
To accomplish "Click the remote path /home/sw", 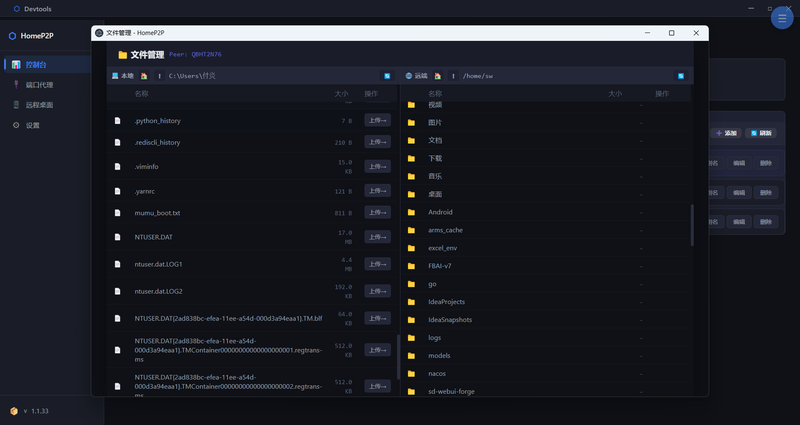I will [x=478, y=76].
